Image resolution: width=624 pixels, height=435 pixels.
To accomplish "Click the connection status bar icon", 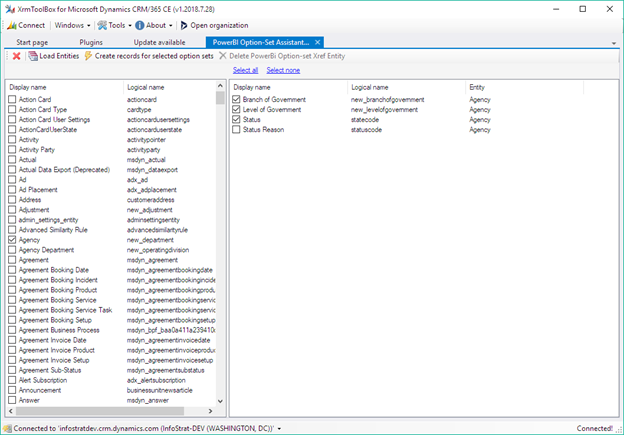I will click(x=8, y=429).
